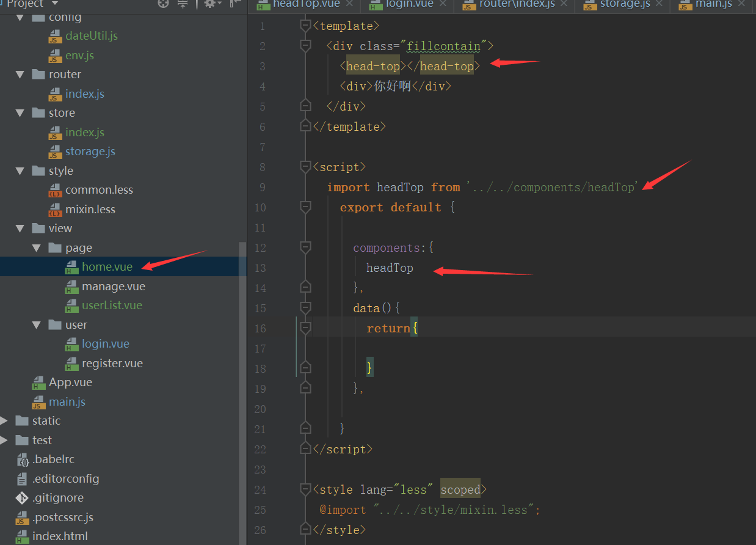Fold the export default block at line 10

coord(305,207)
